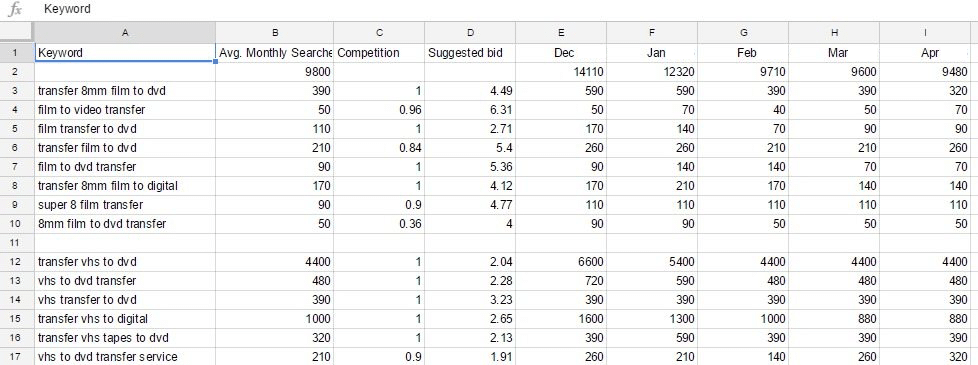
Task: Select cell 'super 8 film transfer'
Action: pos(125,205)
